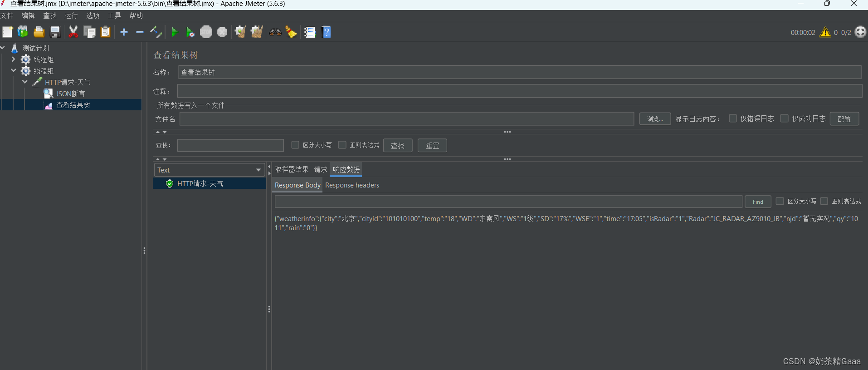Collapse the HTTP请求-天气 tree arrow
Image resolution: width=868 pixels, height=370 pixels.
25,82
